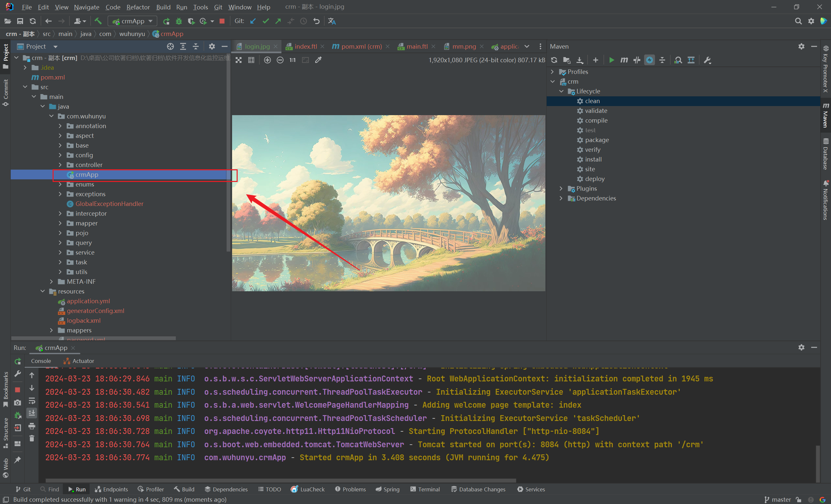Expand the .idea folder
Image resolution: width=831 pixels, height=504 pixels.
point(25,68)
